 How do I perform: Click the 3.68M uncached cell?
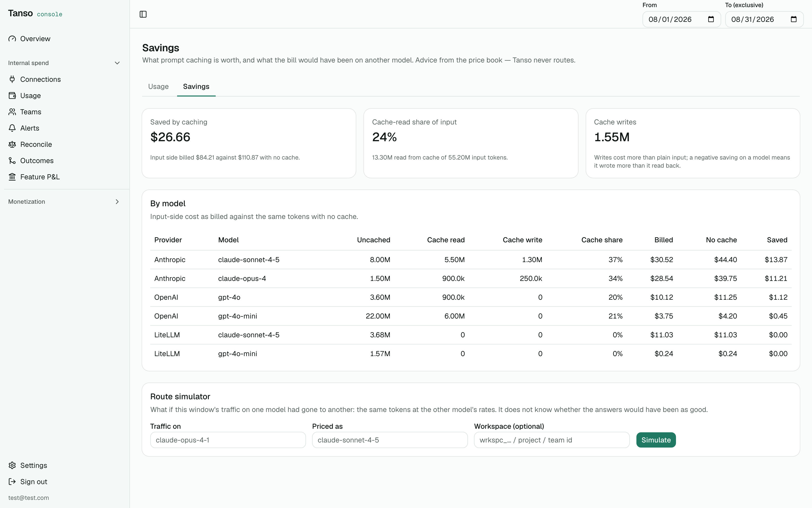click(x=380, y=335)
